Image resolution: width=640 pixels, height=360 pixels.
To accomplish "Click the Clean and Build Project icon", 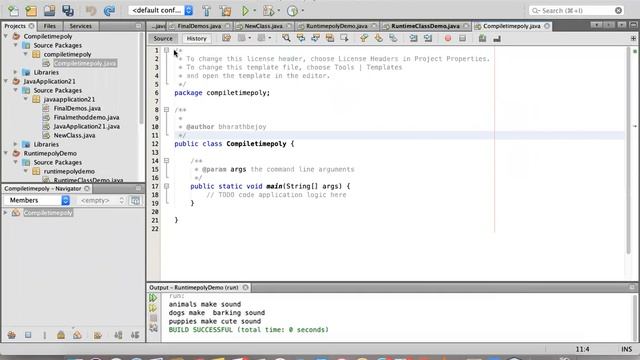I will (x=225, y=11).
